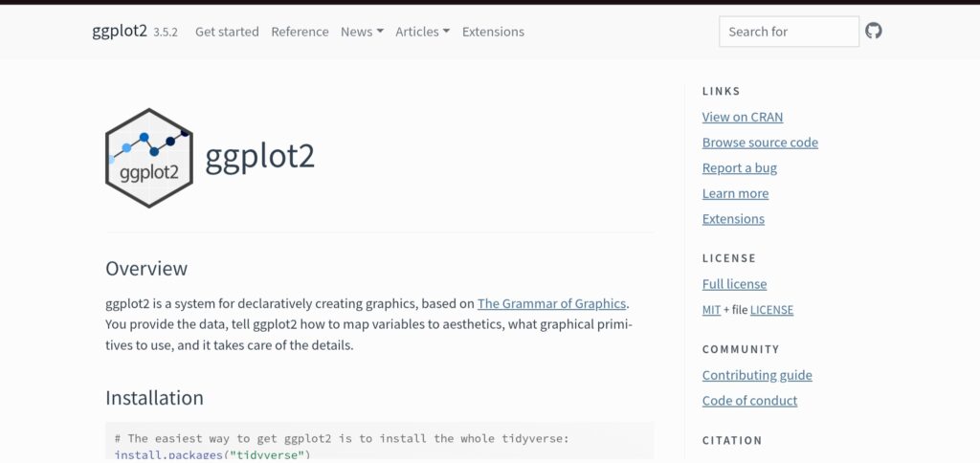
Task: Open the Code of conduct link
Action: click(x=749, y=401)
